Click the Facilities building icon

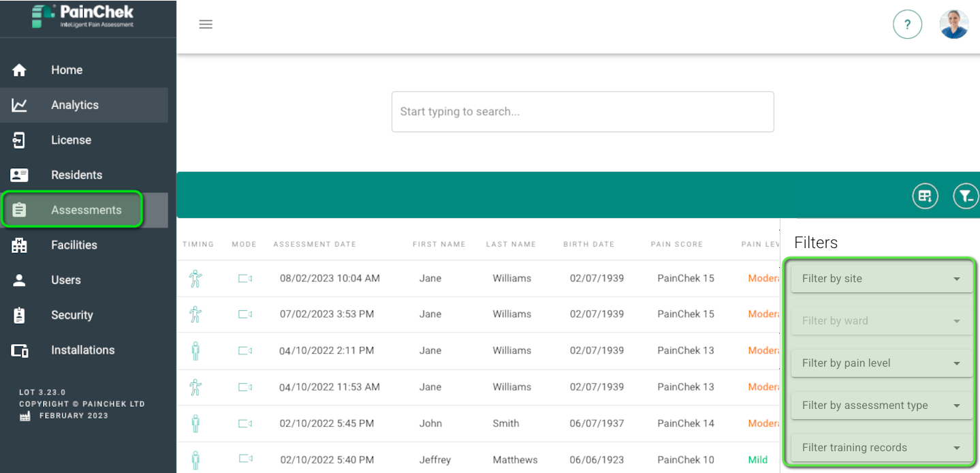point(19,245)
